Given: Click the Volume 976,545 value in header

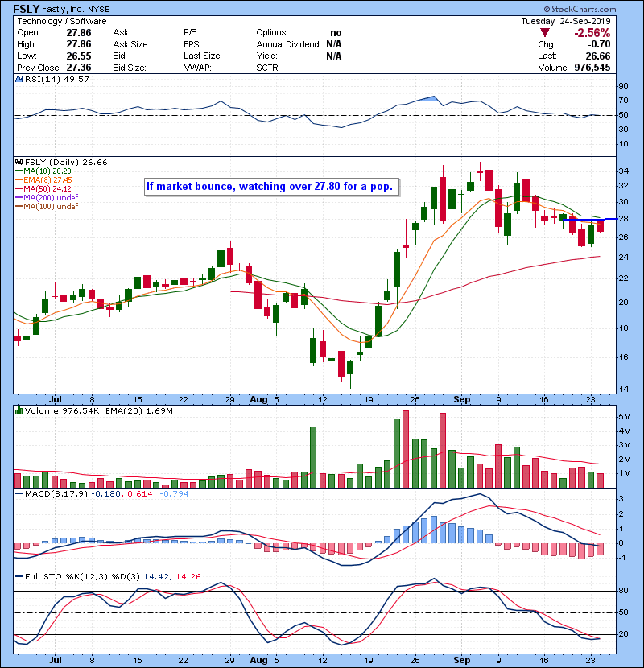Looking at the screenshot, I should pos(592,68).
